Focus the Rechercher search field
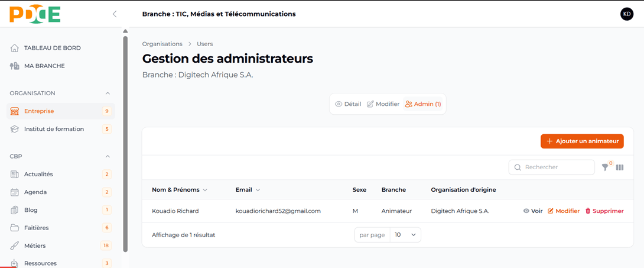The height and width of the screenshot is (268, 644). click(x=552, y=167)
